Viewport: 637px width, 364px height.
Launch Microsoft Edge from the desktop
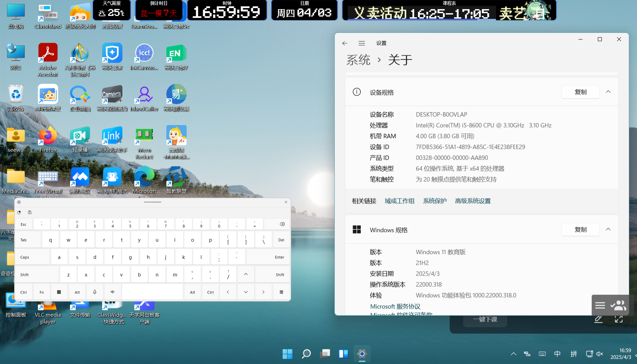(144, 178)
